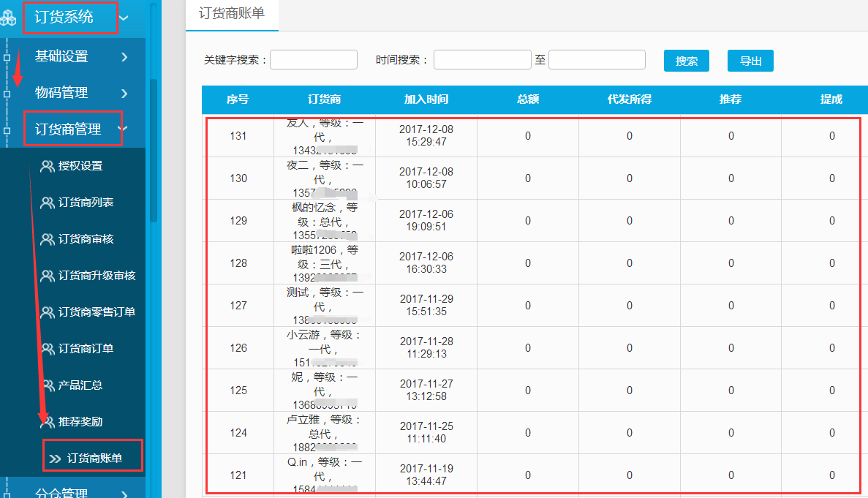The width and height of the screenshot is (868, 498).
Task: Click join time 2017-12-08 15:29:47
Action: pyautogui.click(x=426, y=135)
